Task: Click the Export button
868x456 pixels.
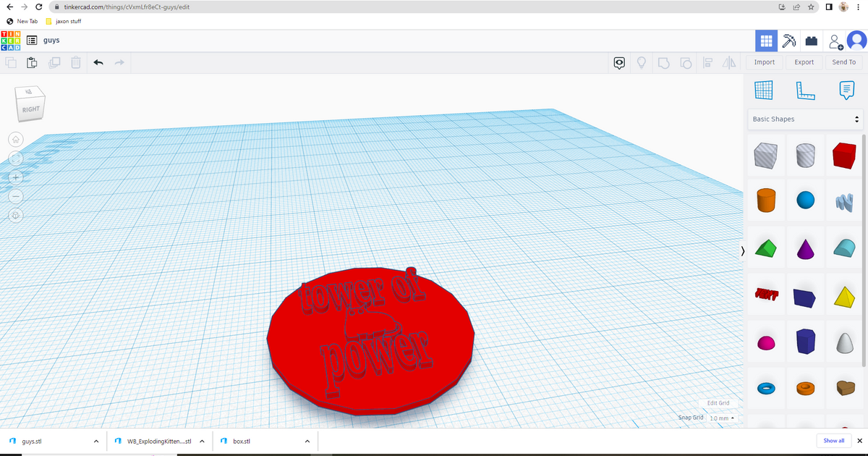Action: click(804, 62)
